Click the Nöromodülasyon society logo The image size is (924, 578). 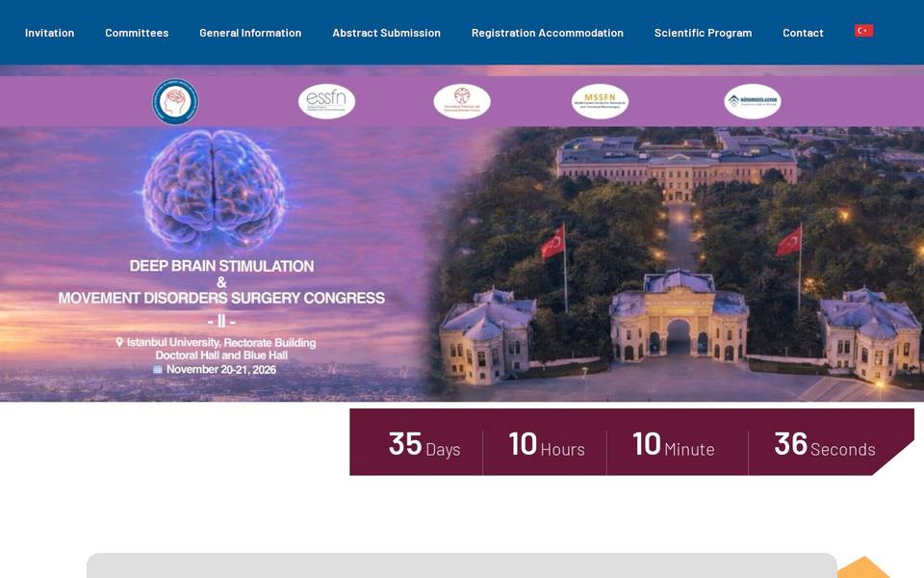click(753, 101)
